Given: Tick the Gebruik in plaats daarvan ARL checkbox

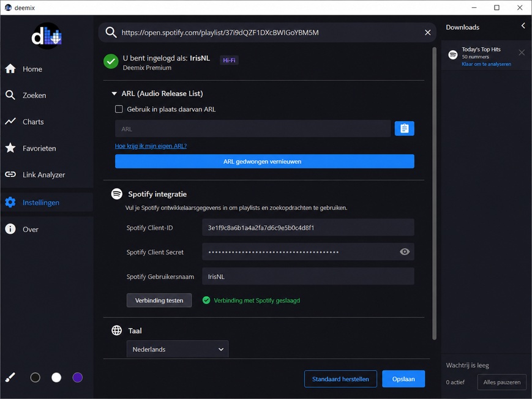Looking at the screenshot, I should tap(119, 109).
